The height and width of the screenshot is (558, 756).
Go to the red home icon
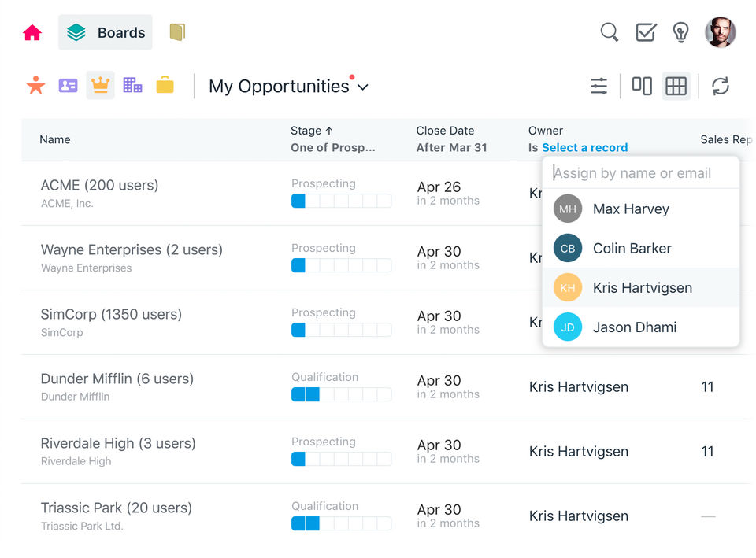pos(32,33)
